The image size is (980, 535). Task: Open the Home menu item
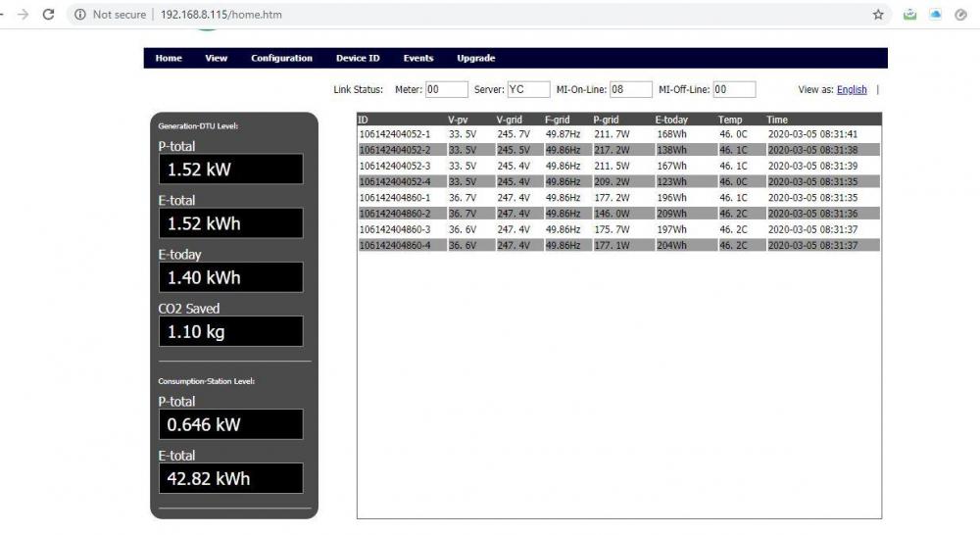click(x=169, y=58)
